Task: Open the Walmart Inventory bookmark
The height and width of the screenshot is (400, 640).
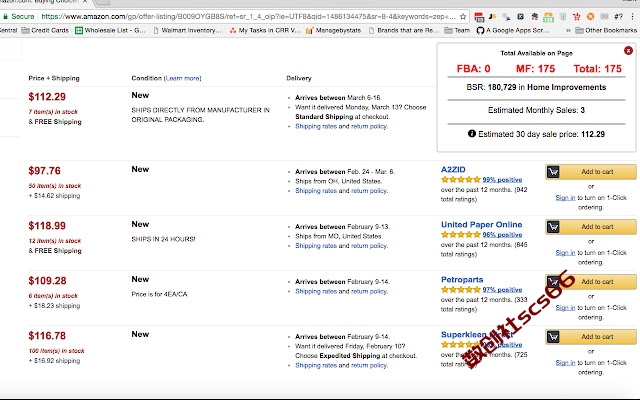Action: tap(187, 30)
